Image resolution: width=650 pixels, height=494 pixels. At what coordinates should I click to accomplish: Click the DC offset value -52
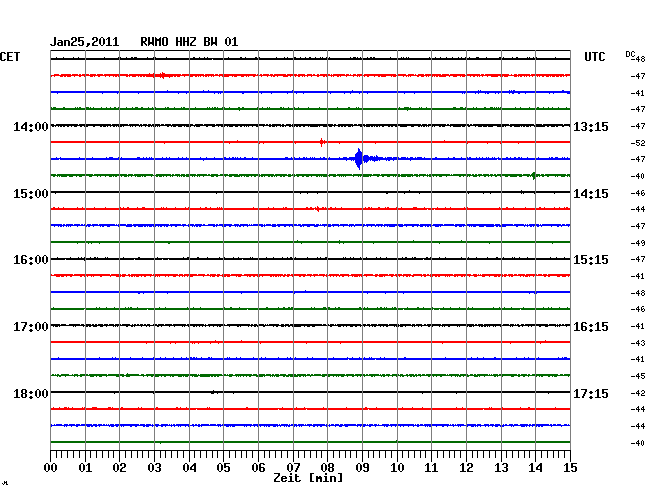(x=638, y=143)
